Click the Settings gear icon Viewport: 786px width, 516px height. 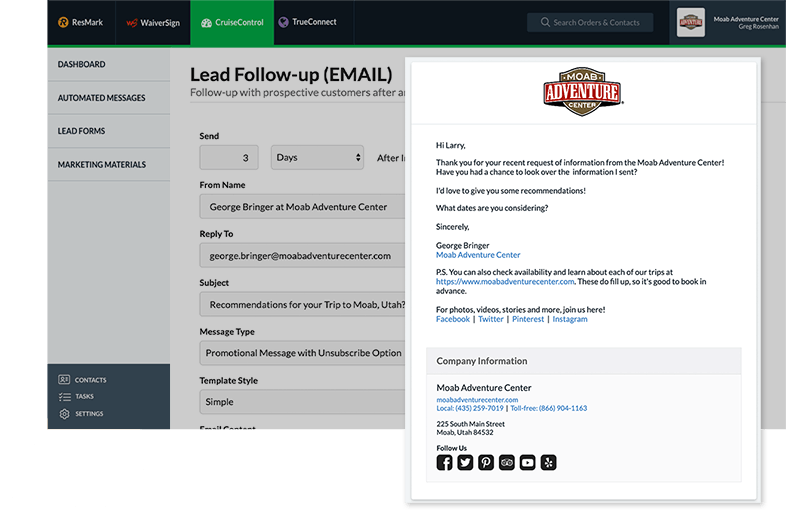(x=64, y=414)
